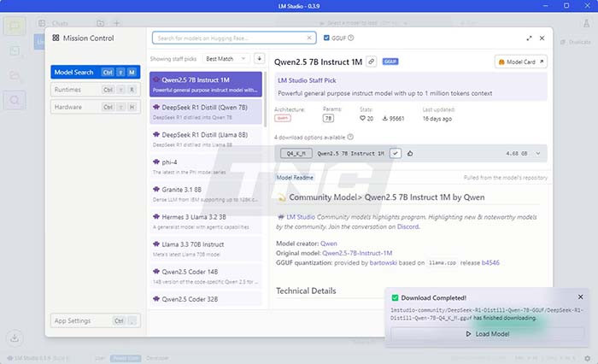
Task: Select Qwen2.5 Coder 32B
Action: [206, 299]
